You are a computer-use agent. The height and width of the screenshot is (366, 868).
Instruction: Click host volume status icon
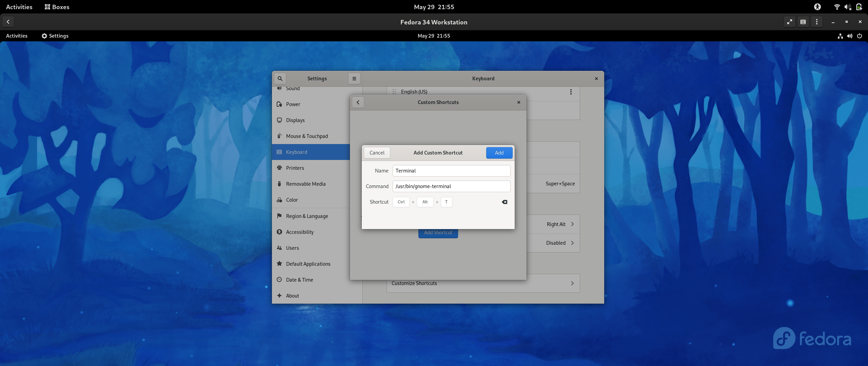[x=848, y=7]
